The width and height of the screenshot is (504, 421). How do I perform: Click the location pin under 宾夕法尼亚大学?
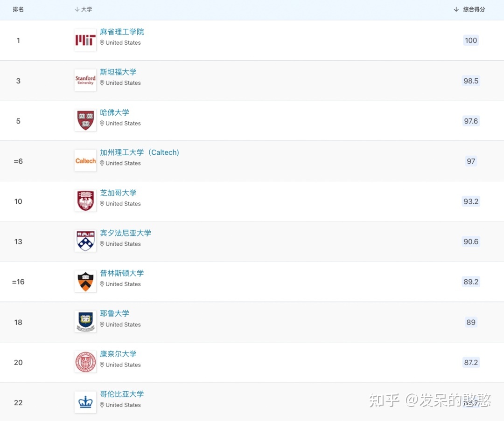tap(102, 244)
